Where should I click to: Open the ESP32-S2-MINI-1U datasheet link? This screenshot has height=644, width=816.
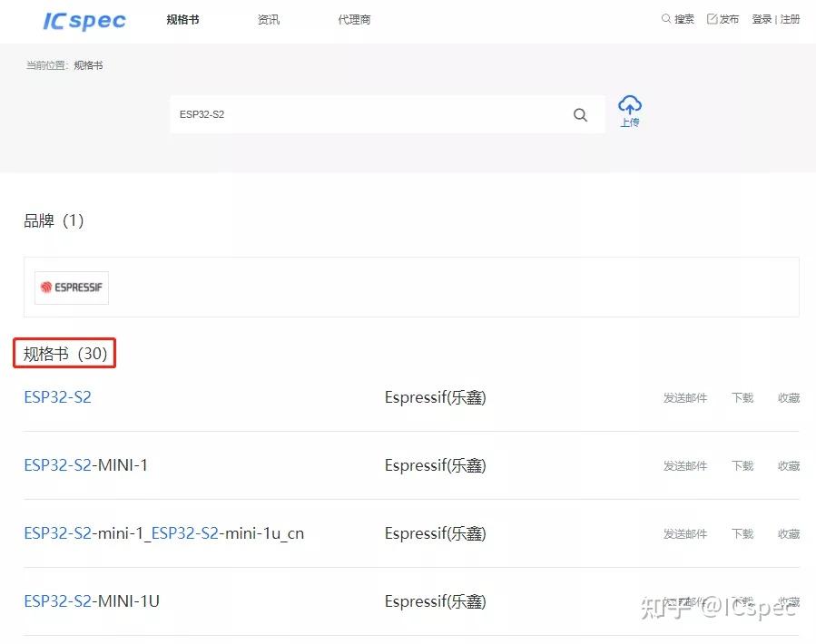pos(89,600)
